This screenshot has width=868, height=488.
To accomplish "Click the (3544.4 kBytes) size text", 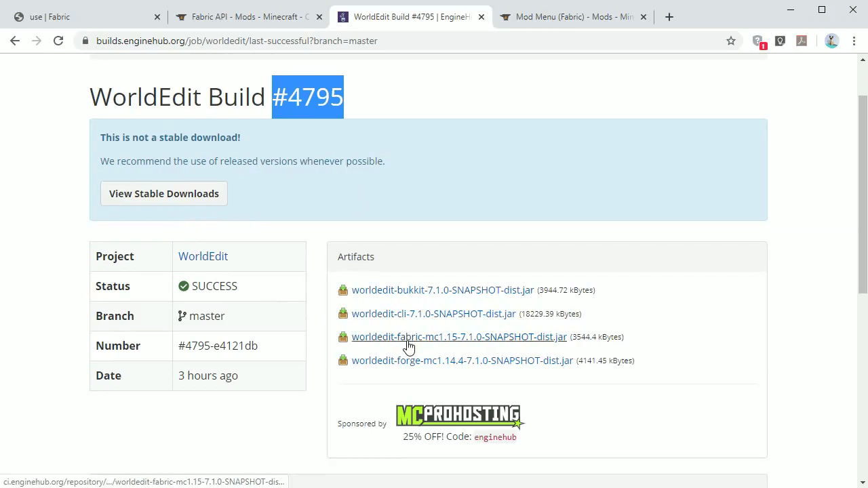I will (x=597, y=337).
